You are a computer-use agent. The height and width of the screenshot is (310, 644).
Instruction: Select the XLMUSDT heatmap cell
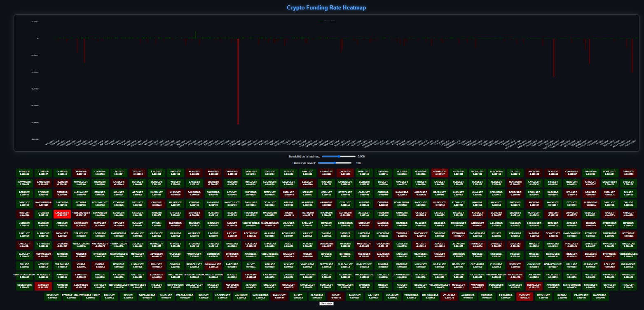click(x=193, y=172)
